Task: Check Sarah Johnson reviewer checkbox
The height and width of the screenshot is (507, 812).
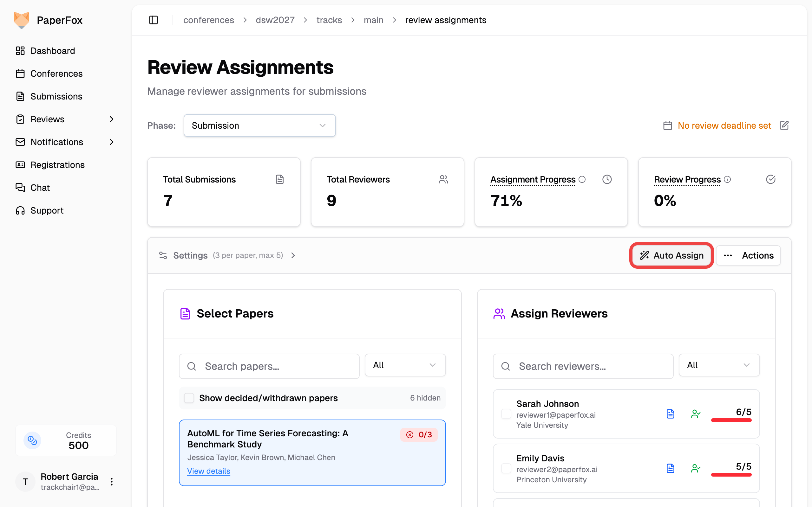Action: pyautogui.click(x=506, y=414)
